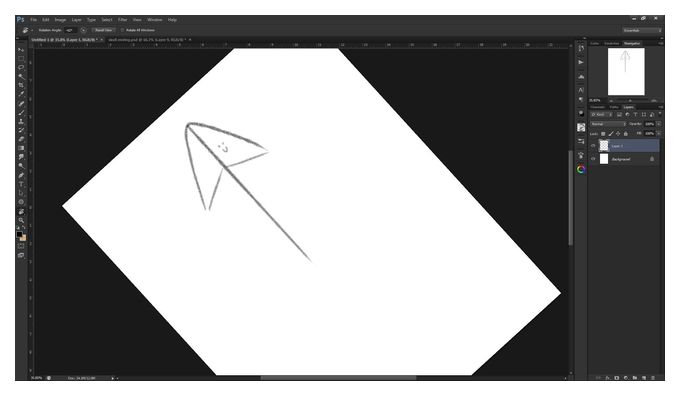Viewport: 680px width, 396px height.
Task: Hide the Background layer eye
Action: [593, 159]
